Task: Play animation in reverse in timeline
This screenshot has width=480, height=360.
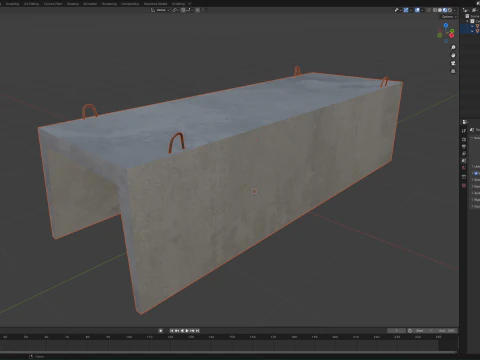Action: pyautogui.click(x=182, y=331)
